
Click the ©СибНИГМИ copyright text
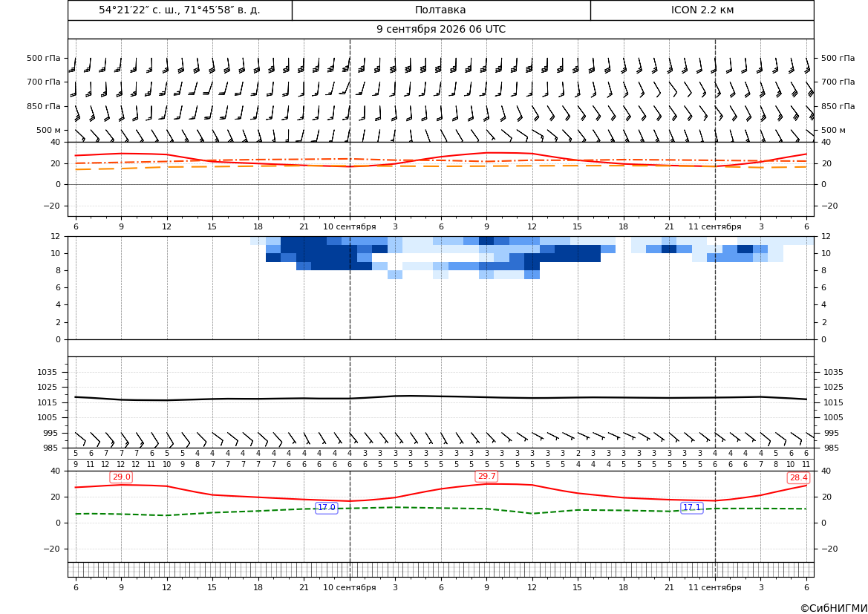point(834,608)
